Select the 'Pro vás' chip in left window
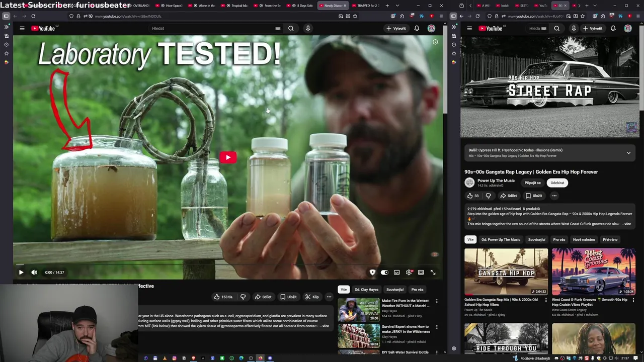This screenshot has height=362, width=644. (418, 290)
